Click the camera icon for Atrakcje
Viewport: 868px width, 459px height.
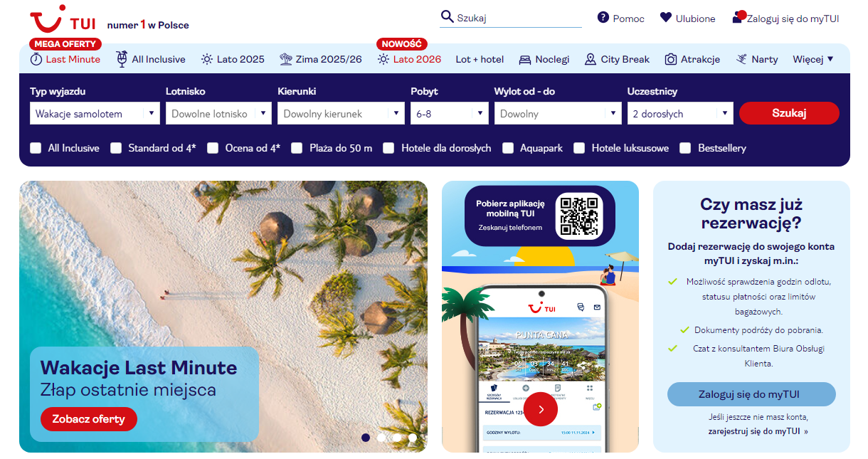[671, 60]
